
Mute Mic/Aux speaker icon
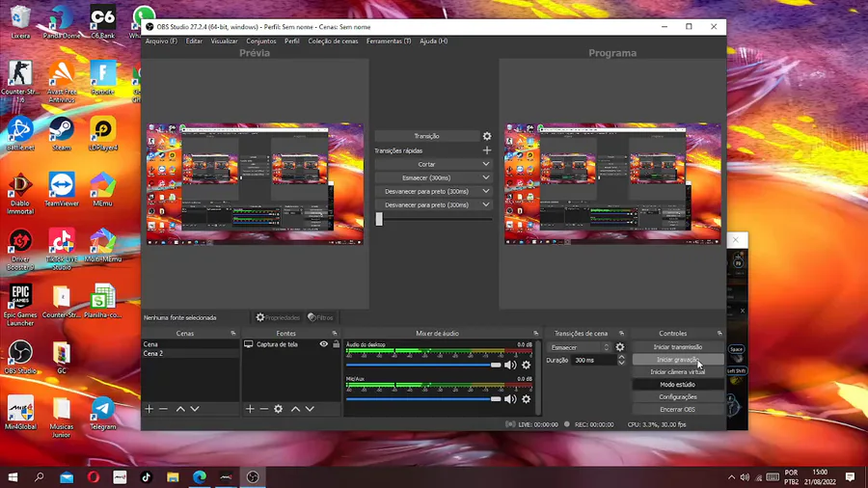[x=510, y=399]
